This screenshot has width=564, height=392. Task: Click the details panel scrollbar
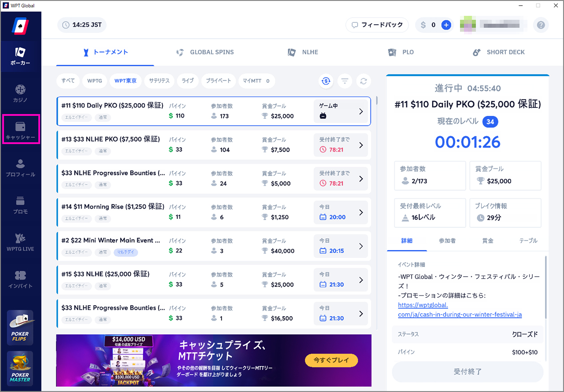[x=546, y=287]
